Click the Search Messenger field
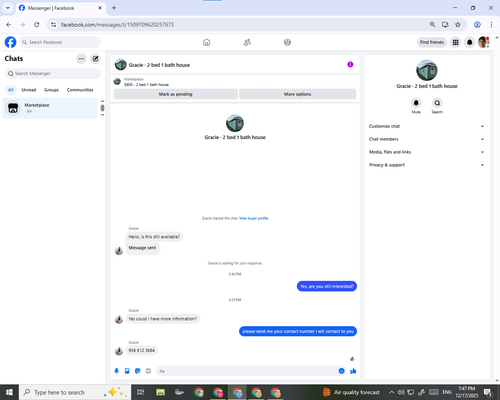The width and height of the screenshot is (500, 400). click(53, 73)
